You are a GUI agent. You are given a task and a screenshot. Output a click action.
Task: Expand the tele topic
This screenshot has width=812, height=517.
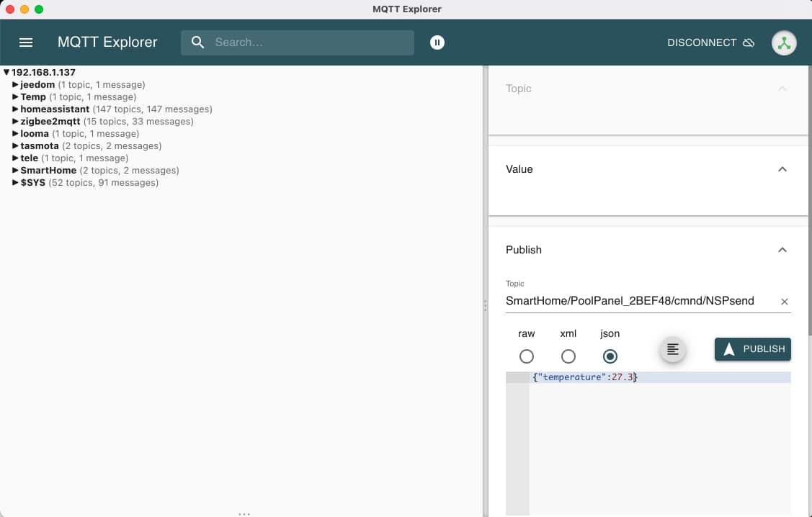[15, 158]
